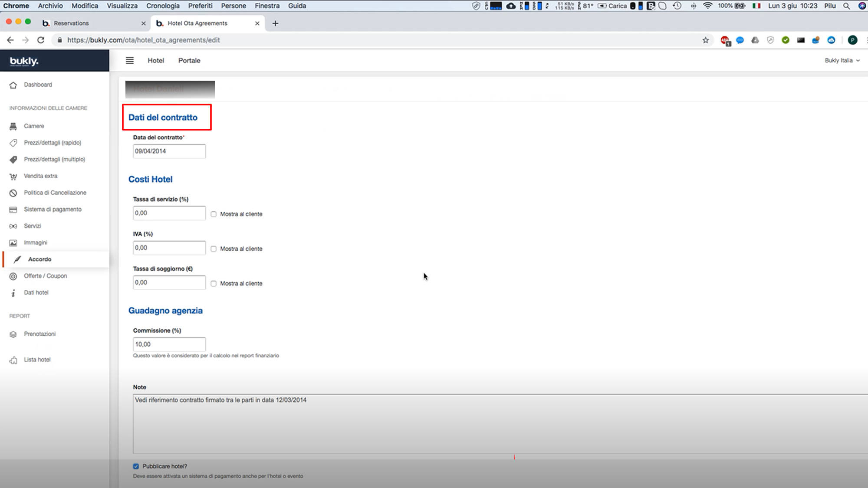Check Mostra al cliente for Tassa di servizio
This screenshot has height=488, width=868.
pyautogui.click(x=214, y=214)
